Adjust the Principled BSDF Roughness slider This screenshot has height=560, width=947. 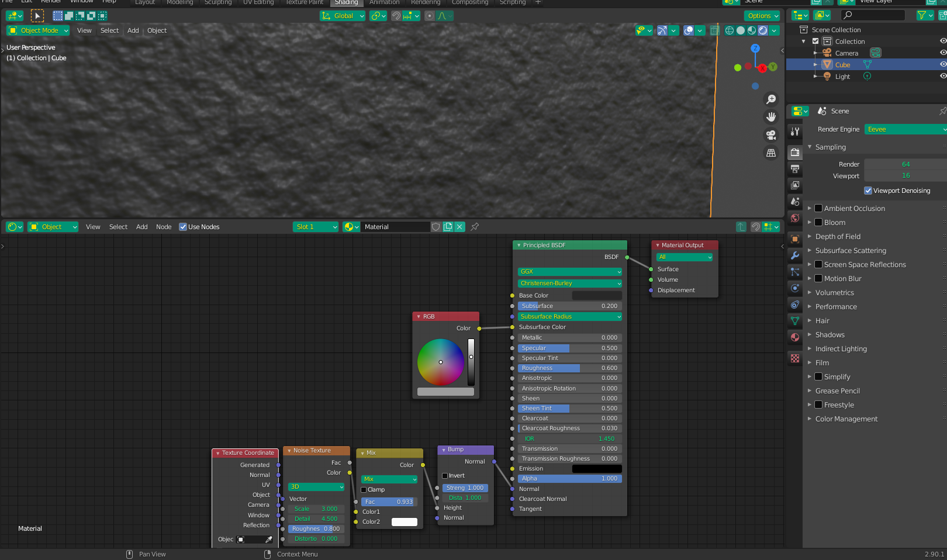point(570,368)
